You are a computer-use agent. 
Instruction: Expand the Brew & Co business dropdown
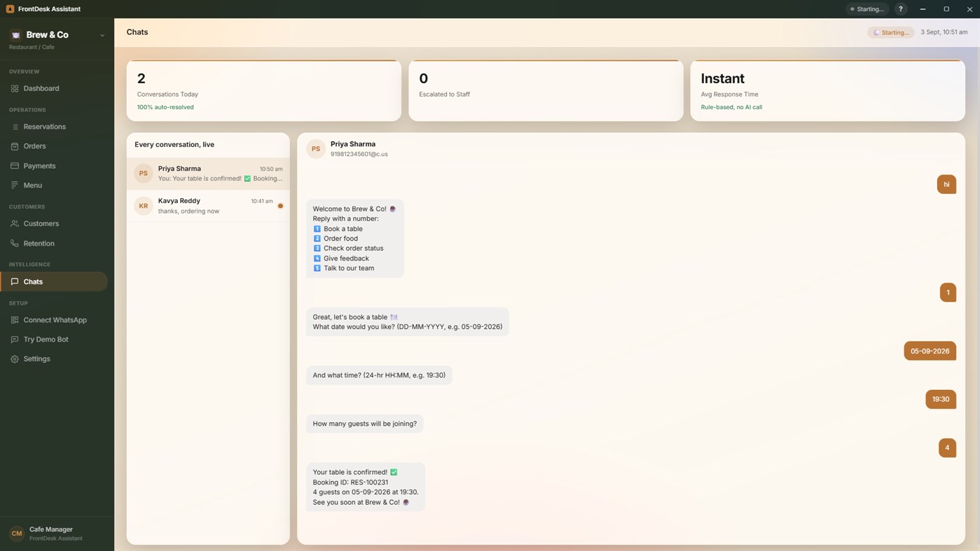coord(102,35)
